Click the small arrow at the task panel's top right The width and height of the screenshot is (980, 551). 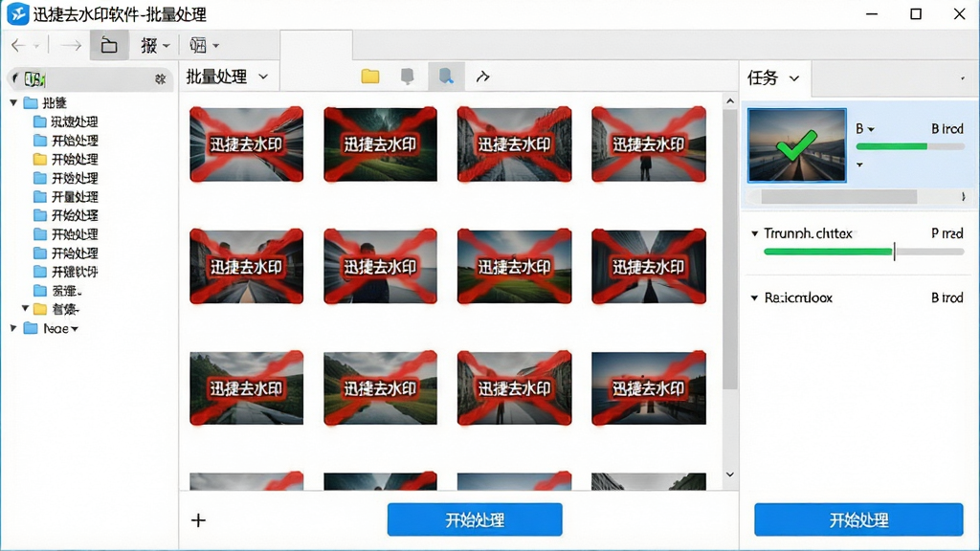point(962,78)
